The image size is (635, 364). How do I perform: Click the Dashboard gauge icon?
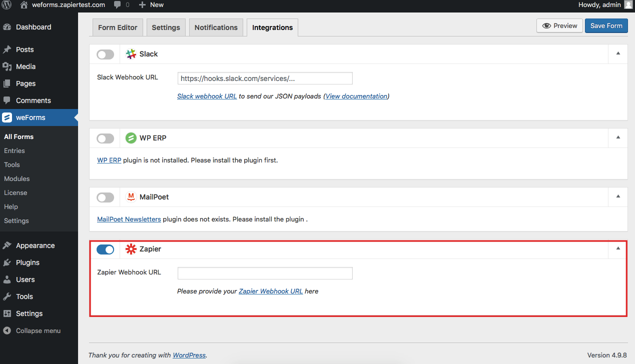tap(8, 27)
